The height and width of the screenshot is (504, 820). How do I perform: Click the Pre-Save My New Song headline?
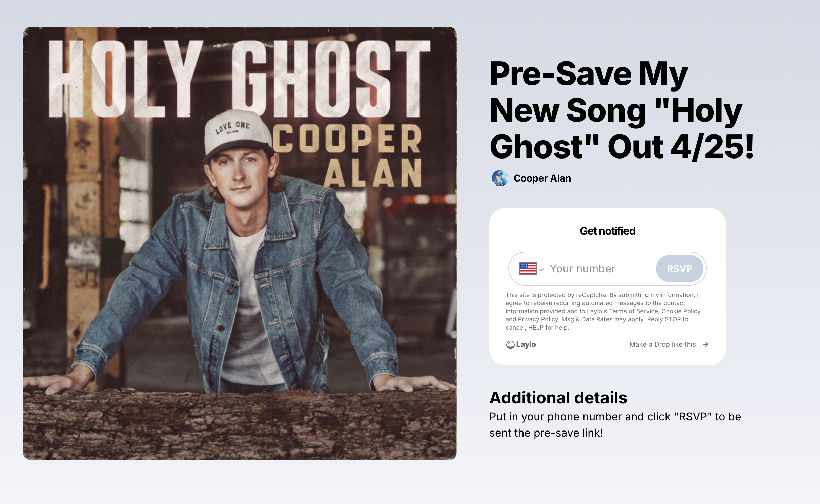[x=622, y=110]
